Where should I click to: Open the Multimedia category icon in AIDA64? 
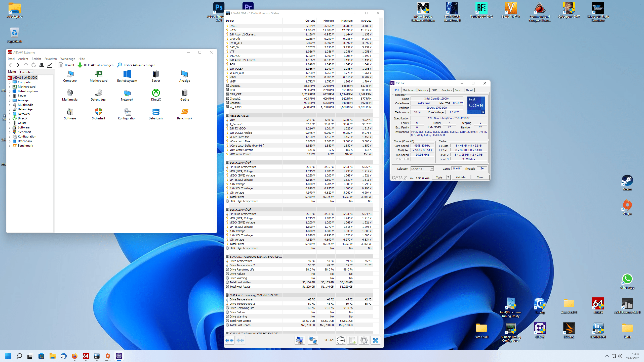pyautogui.click(x=70, y=95)
